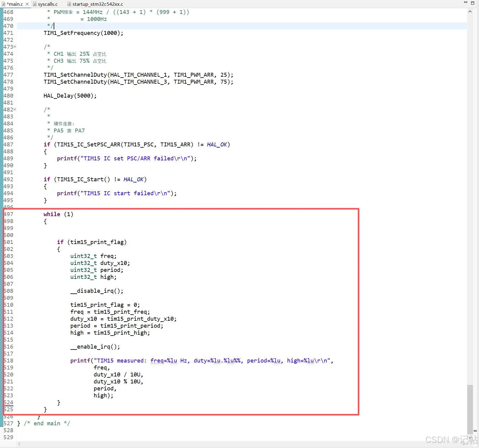Click the uint32_t duty_x10 declaration
479x448 pixels.
point(100,263)
